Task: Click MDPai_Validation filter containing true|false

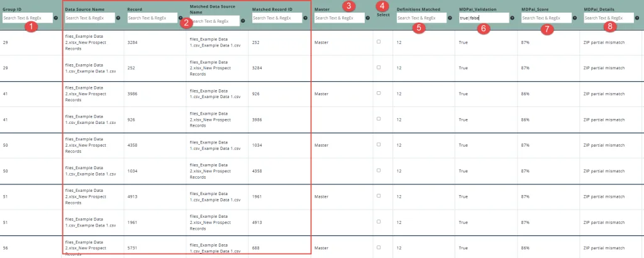Action: click(x=484, y=18)
